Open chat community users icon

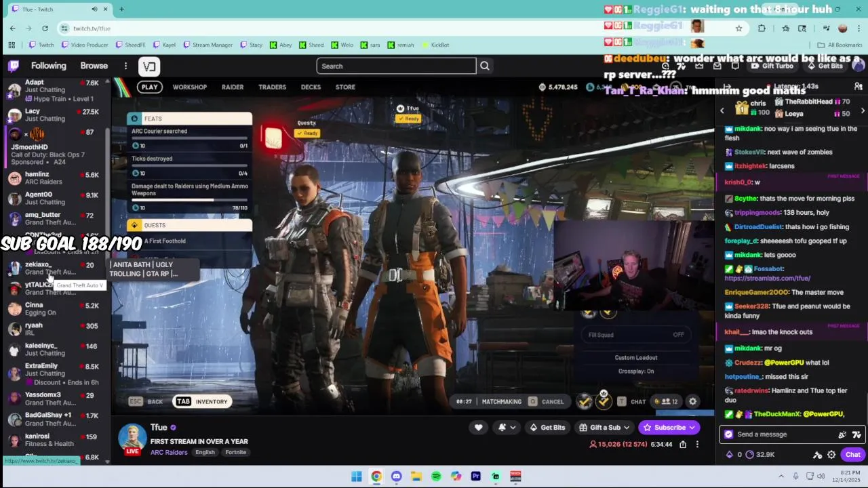click(859, 87)
